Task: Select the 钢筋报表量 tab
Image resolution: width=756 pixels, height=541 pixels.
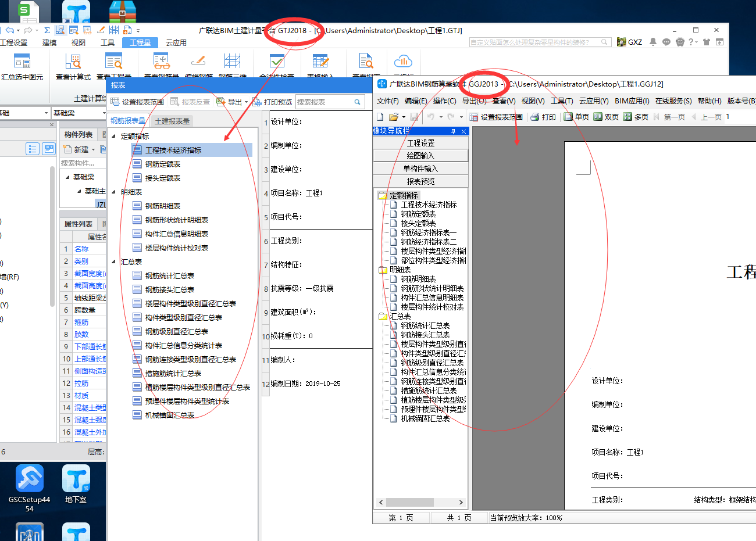Action: 129,121
